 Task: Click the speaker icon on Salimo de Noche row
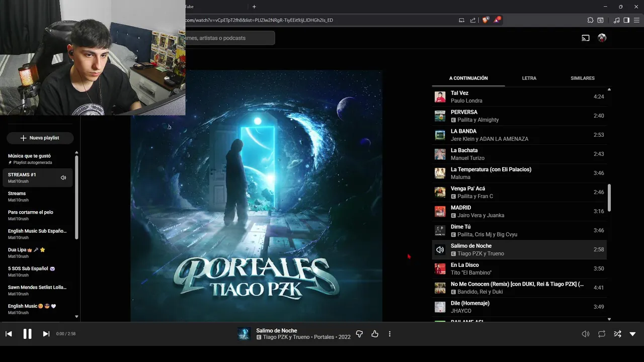click(x=440, y=250)
